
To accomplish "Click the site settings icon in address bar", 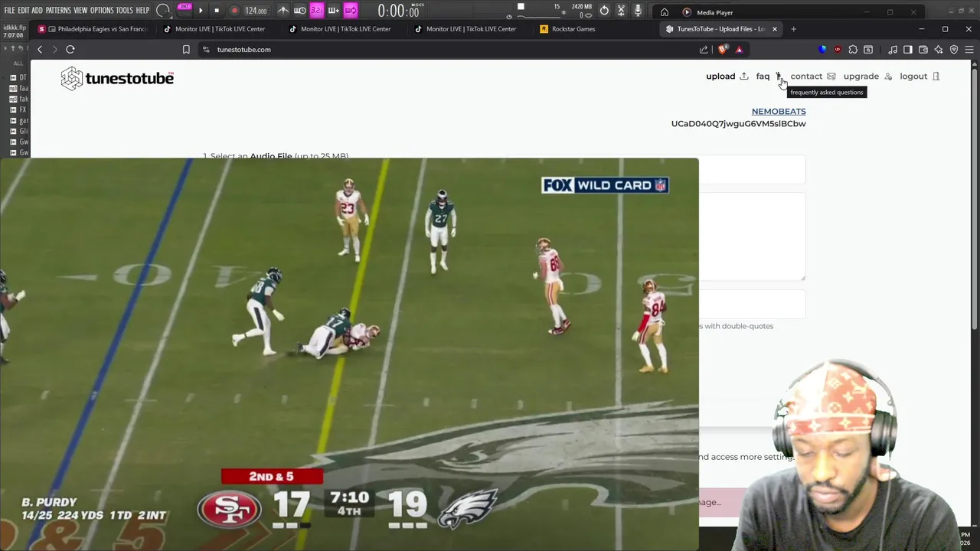I will [x=205, y=50].
